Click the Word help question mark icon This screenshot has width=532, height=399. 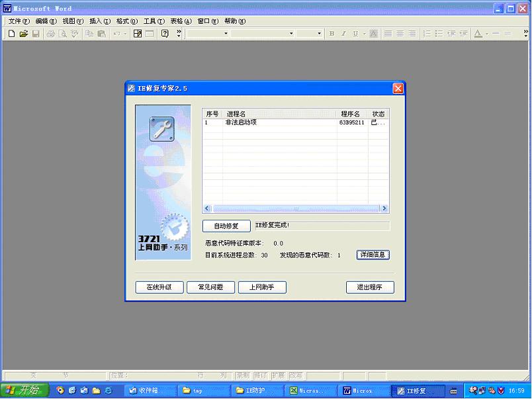[x=165, y=34]
